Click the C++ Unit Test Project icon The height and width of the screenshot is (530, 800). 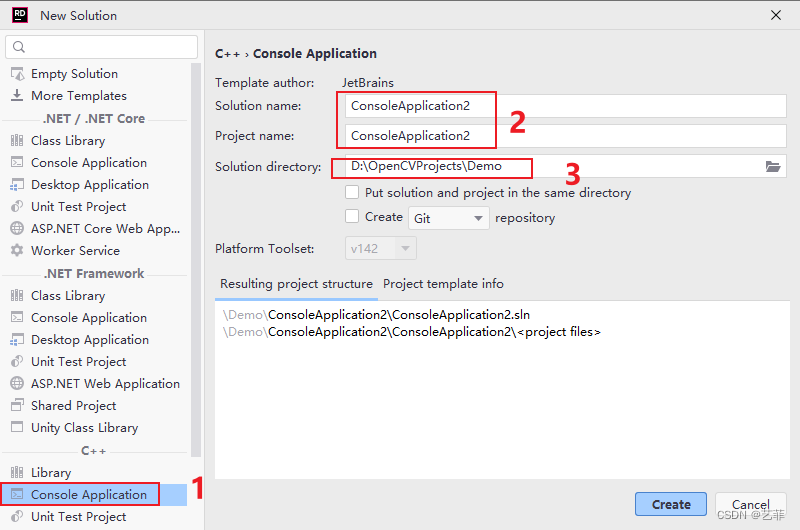[x=17, y=517]
